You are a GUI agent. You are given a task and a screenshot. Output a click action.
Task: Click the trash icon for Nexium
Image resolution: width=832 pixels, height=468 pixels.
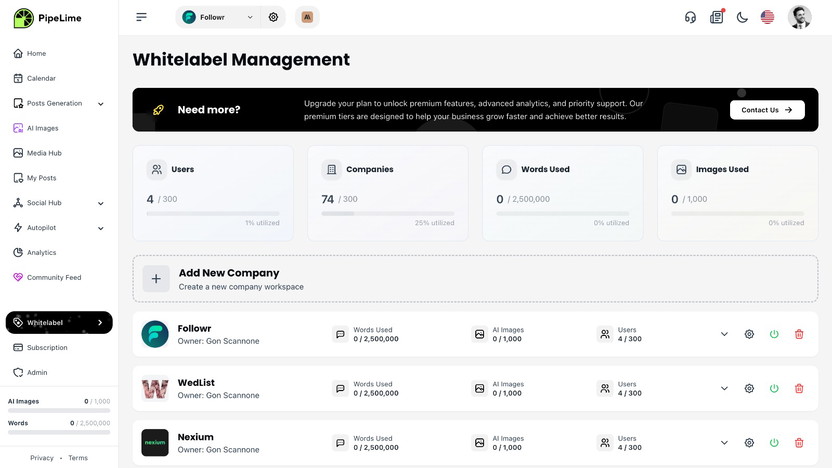[799, 442]
